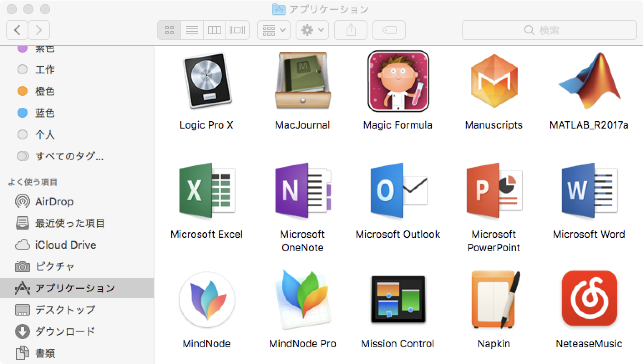The image size is (643, 364).
Task: Open the gear action menu
Action: pyautogui.click(x=312, y=30)
